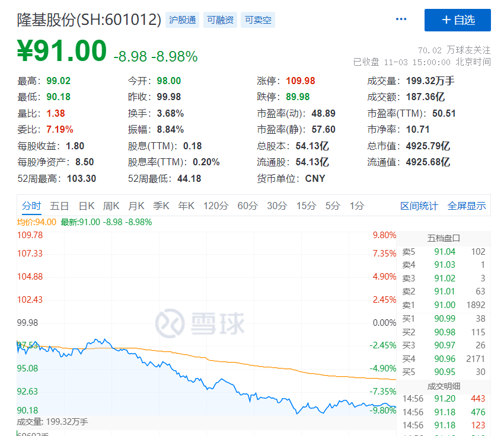Switch to the 季K chart tab
Screen dimensions: 504x436
tap(161, 206)
